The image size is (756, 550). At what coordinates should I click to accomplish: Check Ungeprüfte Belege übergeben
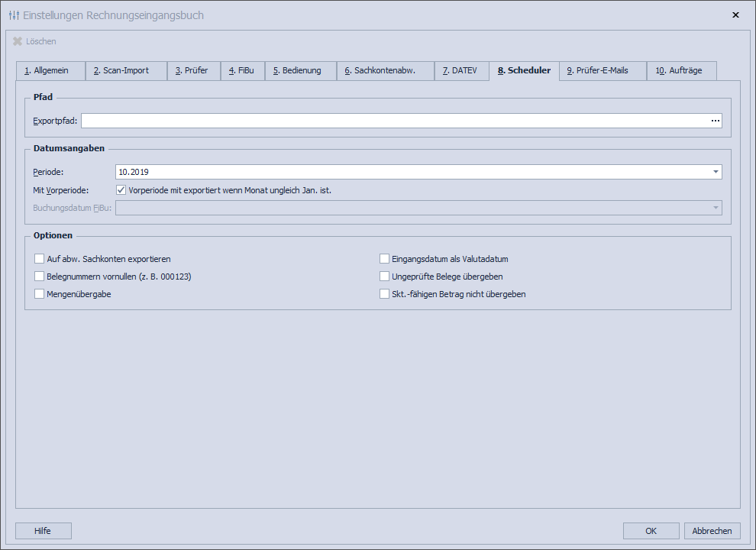[385, 277]
